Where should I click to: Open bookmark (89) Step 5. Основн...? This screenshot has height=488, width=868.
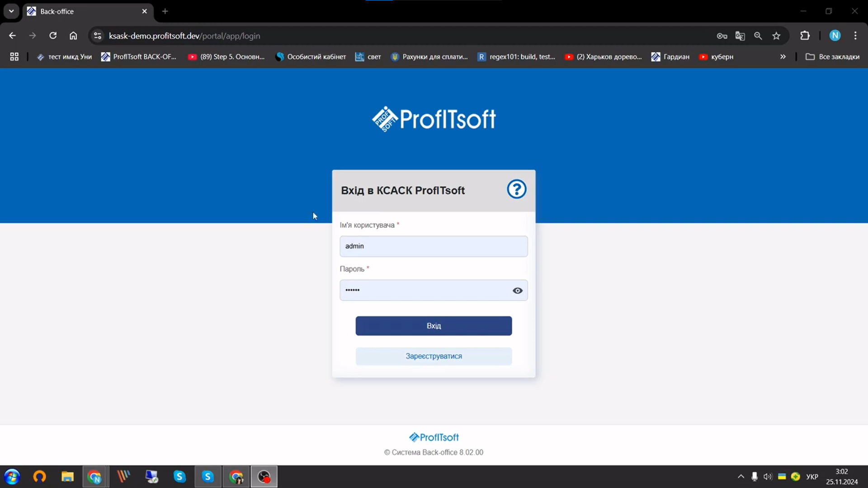coord(226,56)
